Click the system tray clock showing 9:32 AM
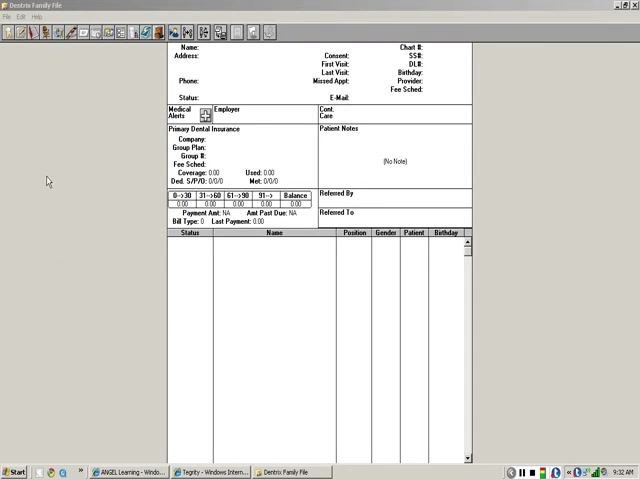Viewport: 640px width, 480px height. 623,473
